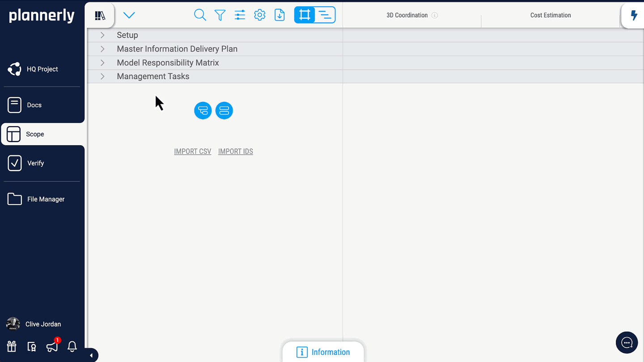This screenshot has width=644, height=362.
Task: Open the gift rewards icon
Action: tap(12, 346)
